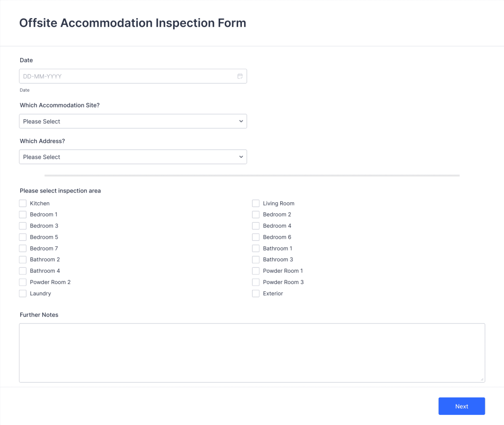The width and height of the screenshot is (504, 425).
Task: Open the Accommodation Site dropdown
Action: tap(133, 121)
